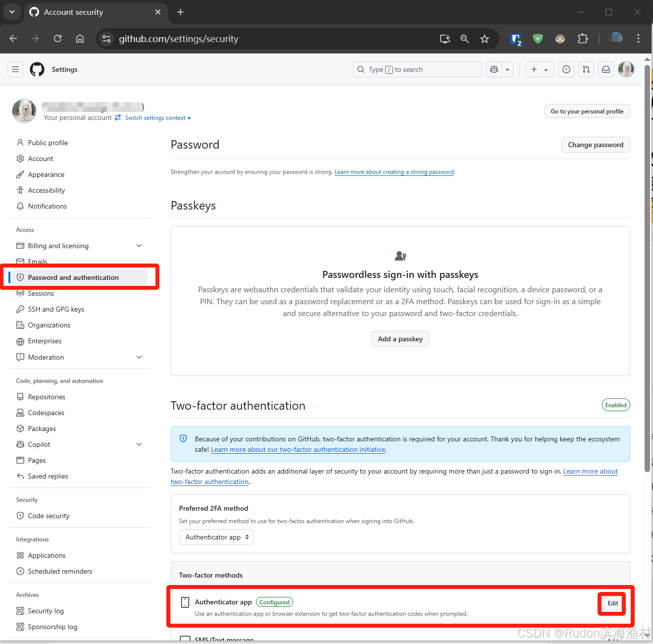Click the GitHub Octocat logo

pos(37,69)
